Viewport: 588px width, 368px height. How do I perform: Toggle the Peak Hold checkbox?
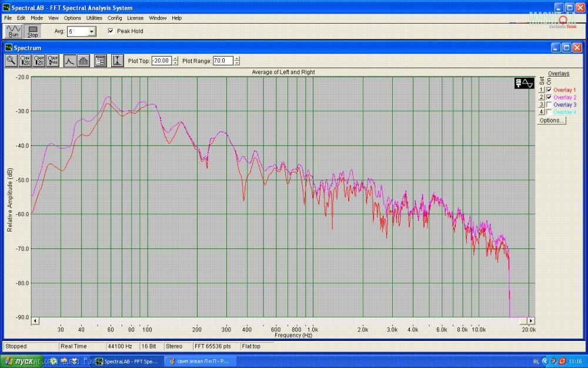coord(111,31)
